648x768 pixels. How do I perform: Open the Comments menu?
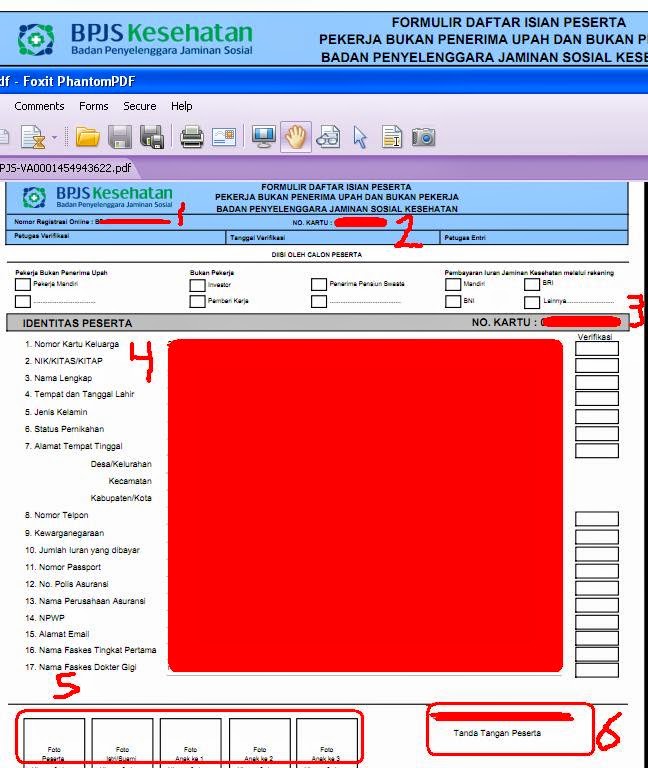click(x=39, y=106)
